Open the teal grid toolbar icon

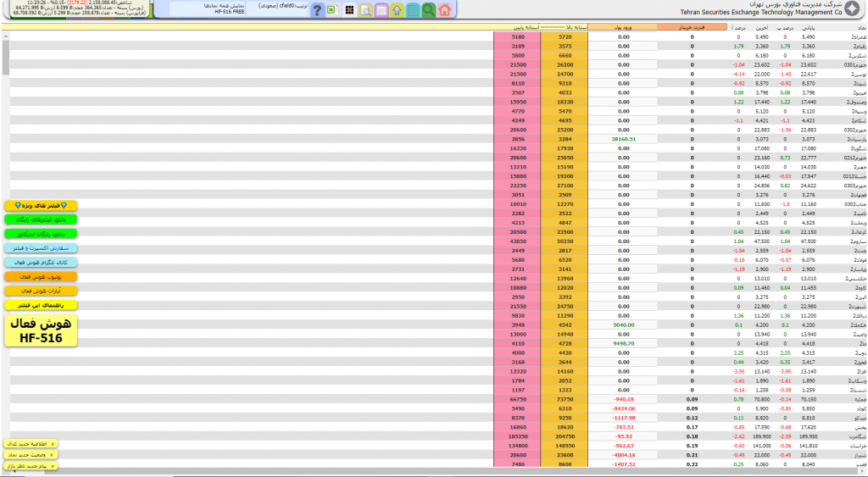(413, 10)
